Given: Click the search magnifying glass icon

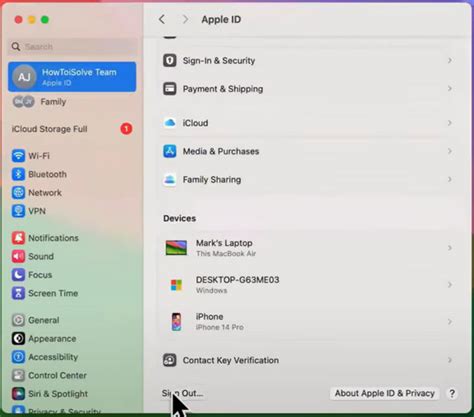Looking at the screenshot, I should pos(16,47).
